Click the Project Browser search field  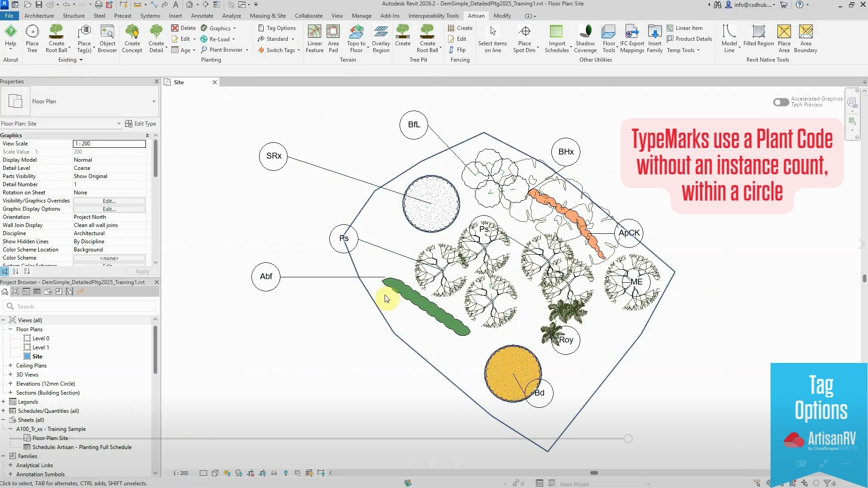82,307
